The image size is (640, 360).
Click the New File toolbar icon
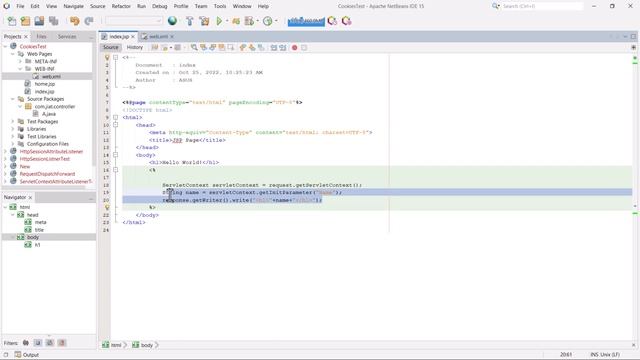point(12,21)
